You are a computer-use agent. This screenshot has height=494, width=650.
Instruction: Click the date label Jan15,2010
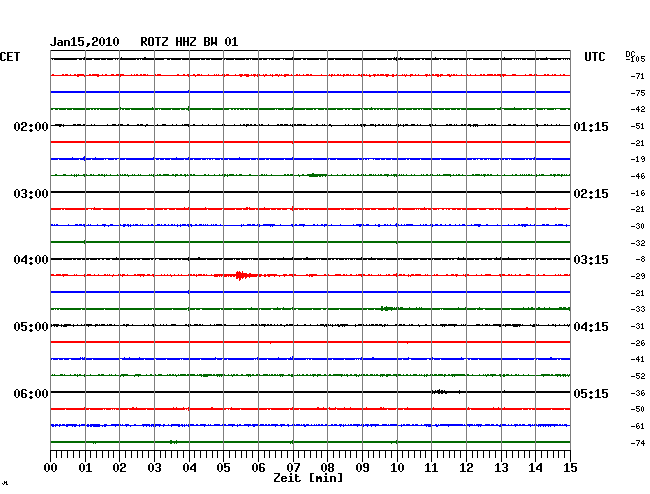[85, 42]
